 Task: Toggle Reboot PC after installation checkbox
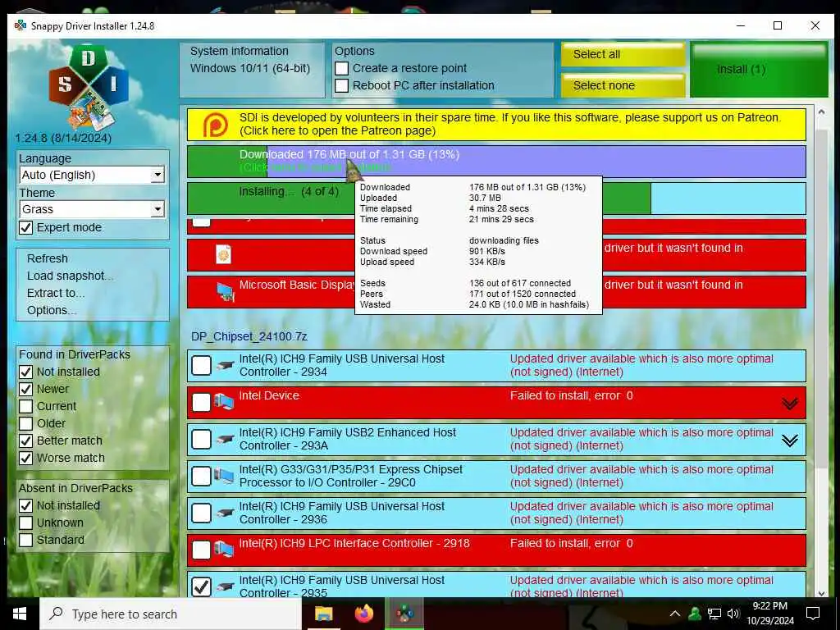click(x=342, y=85)
